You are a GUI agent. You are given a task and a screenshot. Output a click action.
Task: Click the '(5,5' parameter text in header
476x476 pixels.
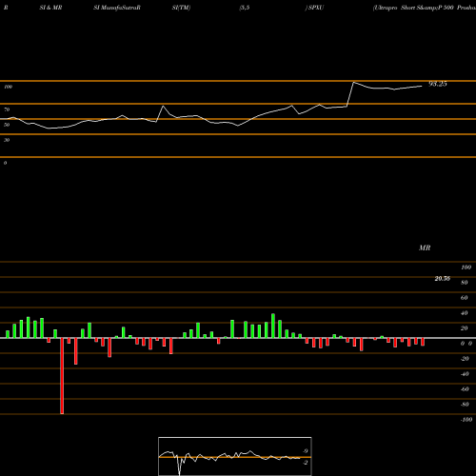(245, 8)
